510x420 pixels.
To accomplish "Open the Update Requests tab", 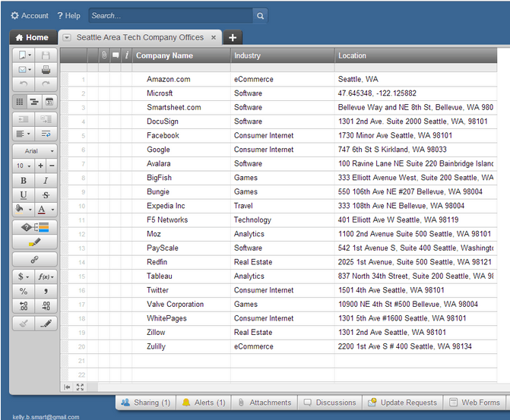I will click(402, 403).
